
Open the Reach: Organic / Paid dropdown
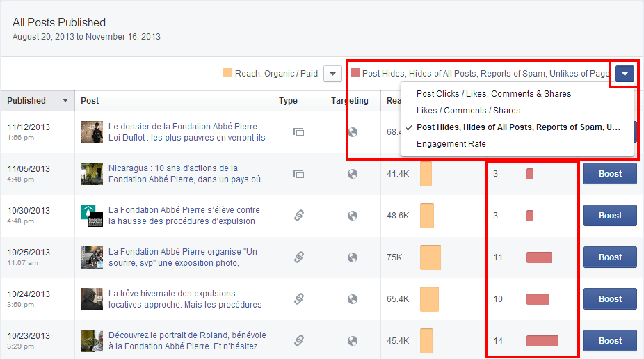(332, 74)
